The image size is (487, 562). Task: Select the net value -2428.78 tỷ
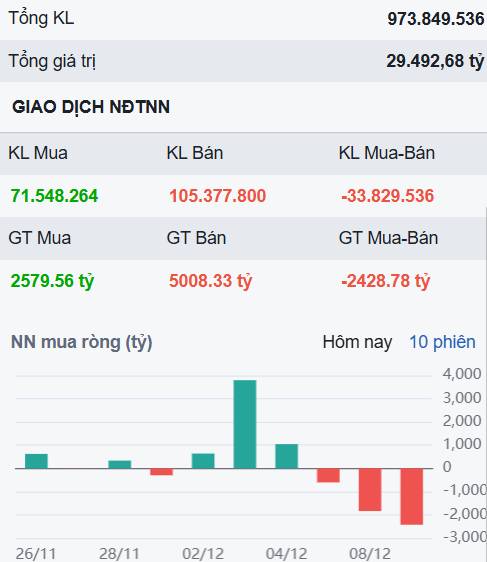click(385, 281)
